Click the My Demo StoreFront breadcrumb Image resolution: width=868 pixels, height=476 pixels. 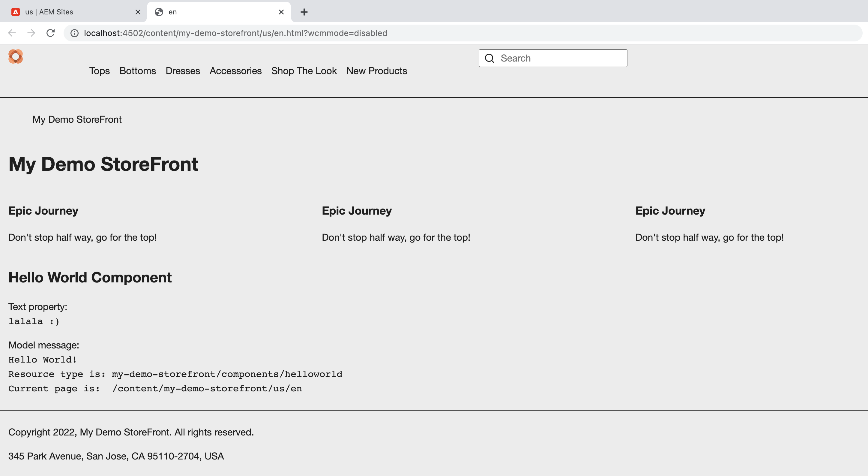click(x=77, y=119)
